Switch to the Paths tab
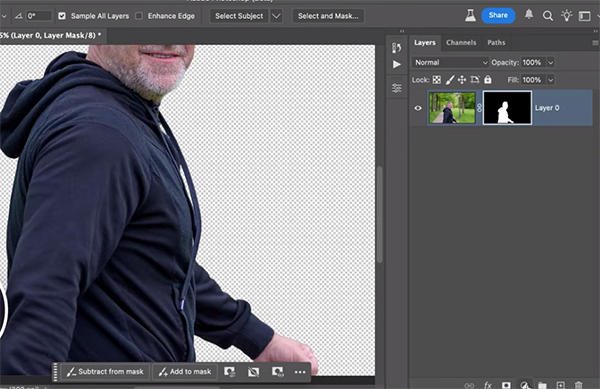The width and height of the screenshot is (600, 389). pyautogui.click(x=496, y=42)
